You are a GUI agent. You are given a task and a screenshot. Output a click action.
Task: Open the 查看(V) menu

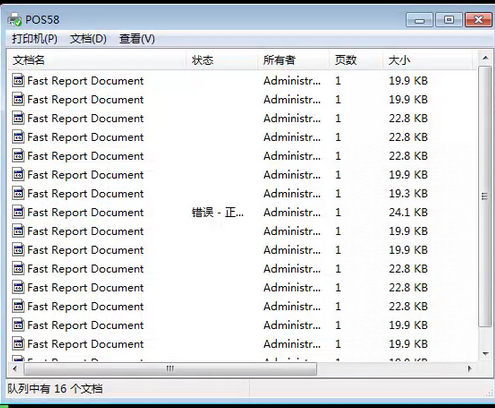click(x=137, y=39)
